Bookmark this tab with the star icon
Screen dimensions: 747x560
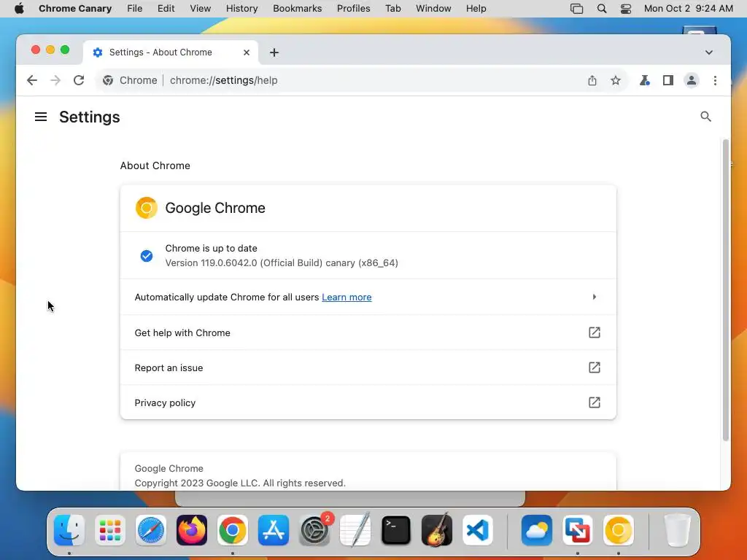tap(616, 80)
